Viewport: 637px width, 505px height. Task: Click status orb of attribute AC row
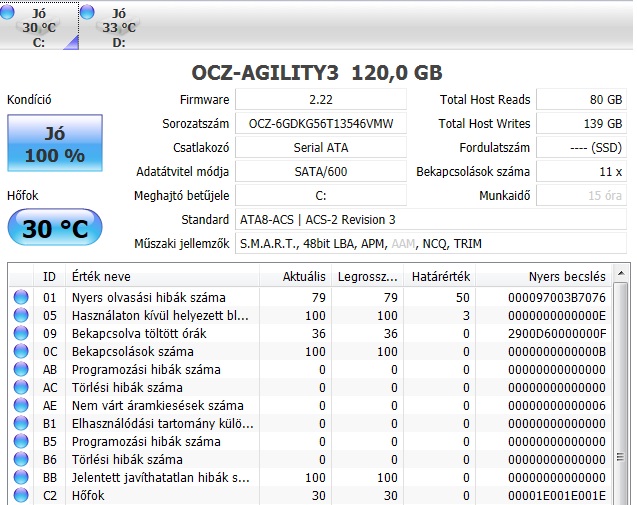[21, 387]
